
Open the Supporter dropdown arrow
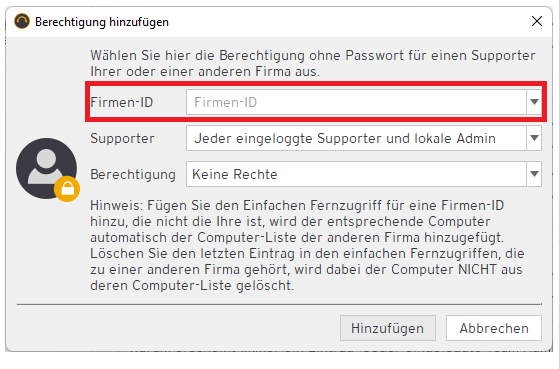coord(534,138)
